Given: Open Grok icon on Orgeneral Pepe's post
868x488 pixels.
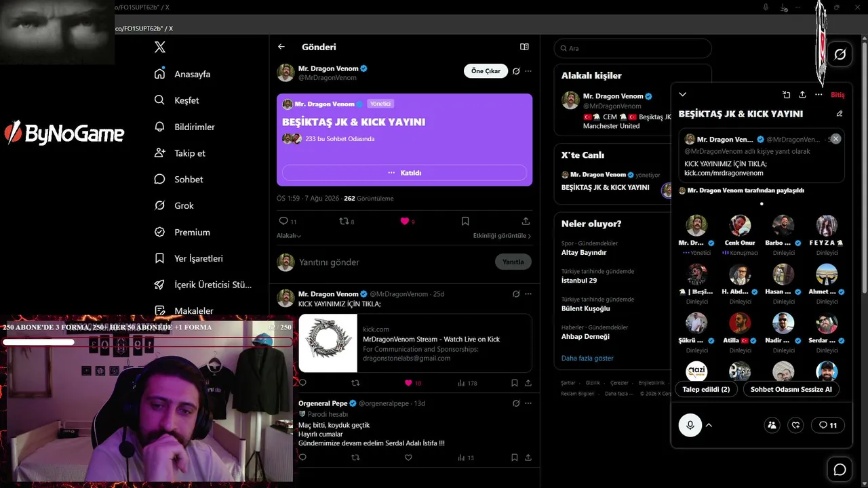Looking at the screenshot, I should [516, 403].
